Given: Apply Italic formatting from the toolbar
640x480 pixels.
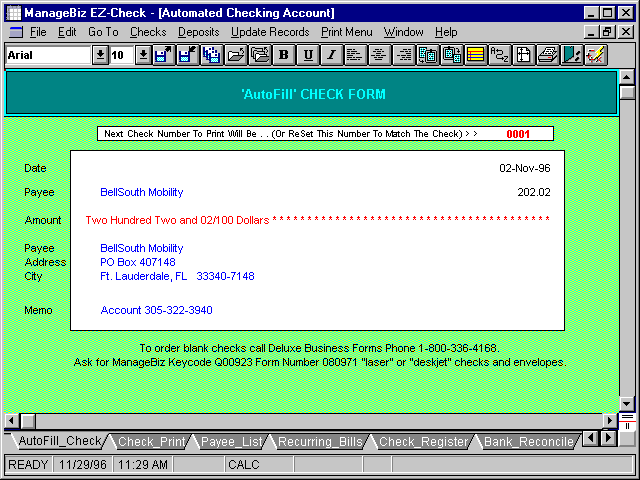Looking at the screenshot, I should pos(330,55).
